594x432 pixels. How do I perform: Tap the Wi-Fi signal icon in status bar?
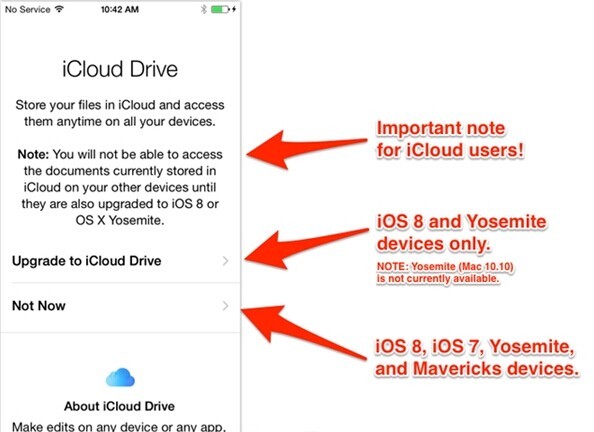(59, 9)
